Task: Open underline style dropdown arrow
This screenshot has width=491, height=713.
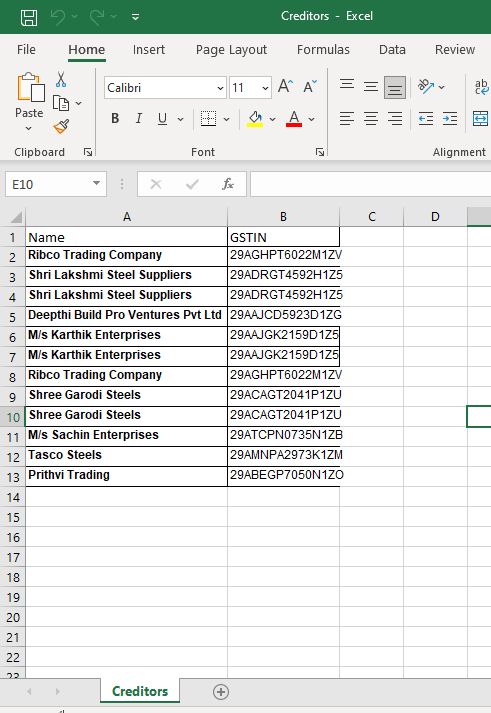Action: [x=180, y=119]
